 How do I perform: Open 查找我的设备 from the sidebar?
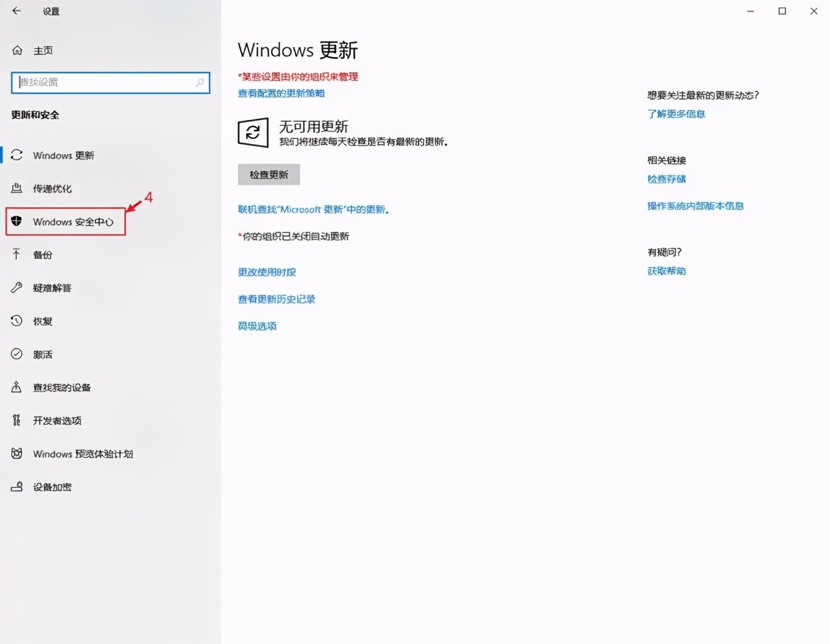point(17,387)
